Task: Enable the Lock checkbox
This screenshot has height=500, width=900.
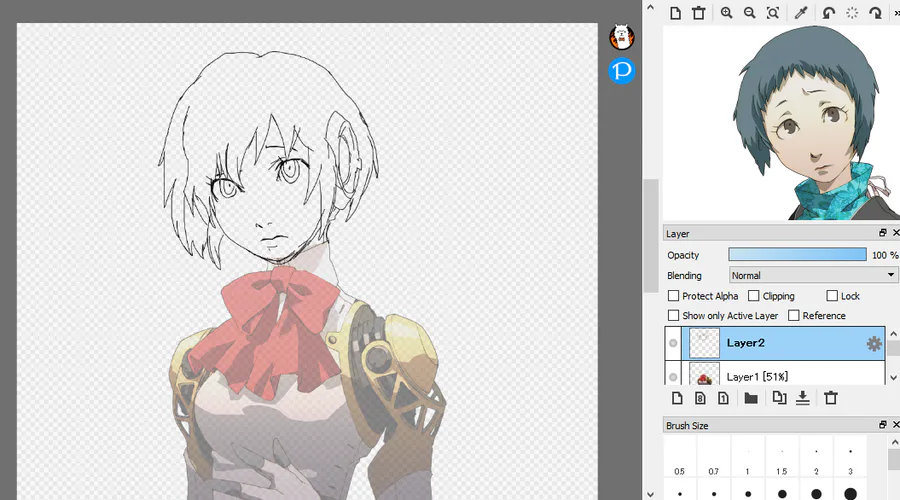Action: coord(832,296)
